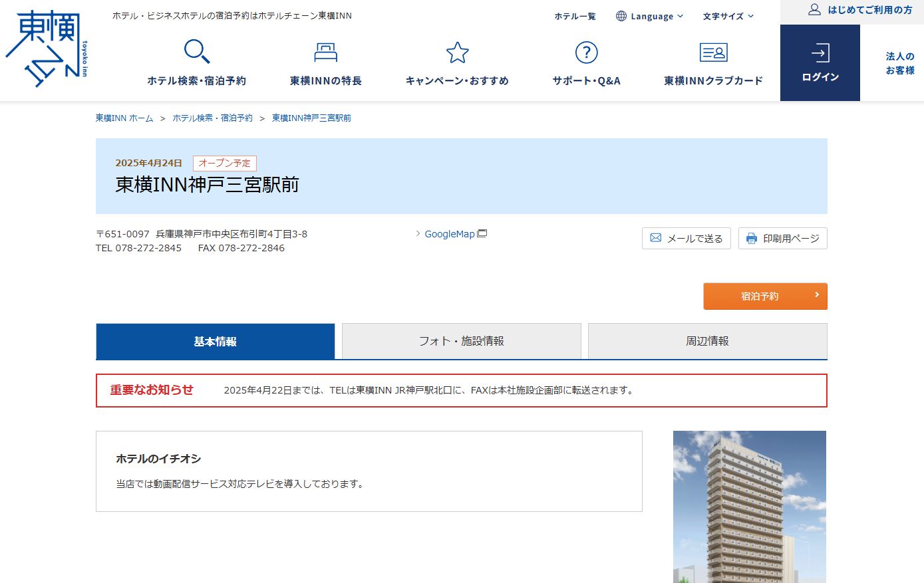Screen dimensions: 924x583
Task: Click the envelope icon in メールで送る
Action: 656,238
